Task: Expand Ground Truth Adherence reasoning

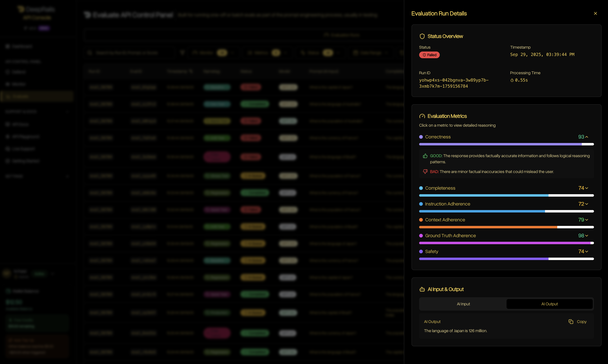Action: (586, 236)
